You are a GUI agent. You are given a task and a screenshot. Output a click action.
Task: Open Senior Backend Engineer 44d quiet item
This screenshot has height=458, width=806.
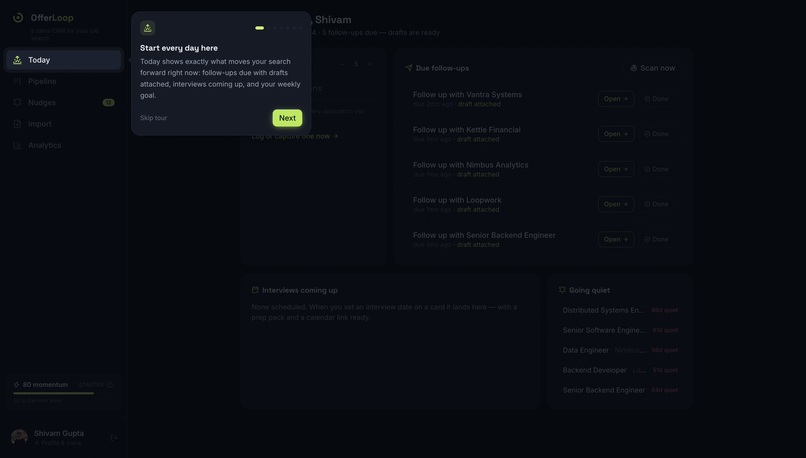[x=620, y=390]
